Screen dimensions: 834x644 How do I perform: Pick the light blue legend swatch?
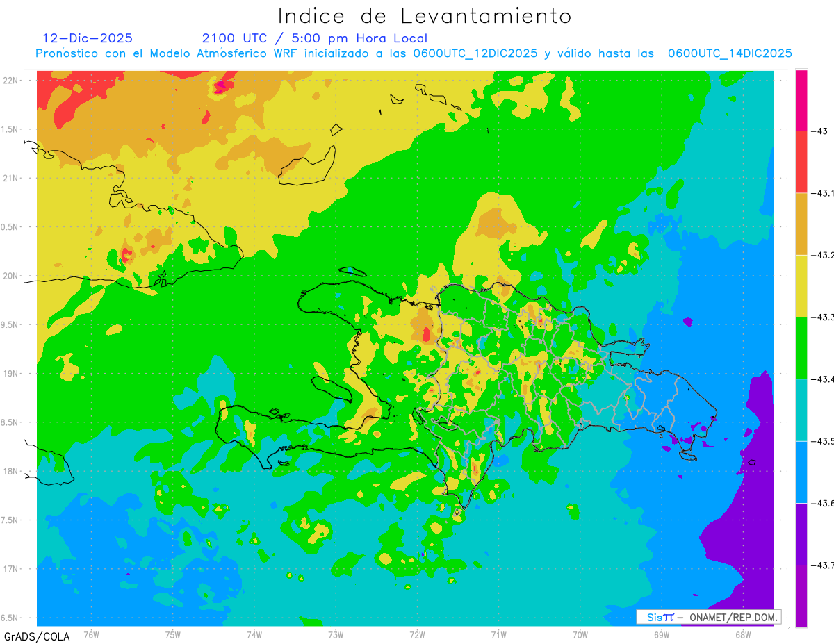point(801,472)
